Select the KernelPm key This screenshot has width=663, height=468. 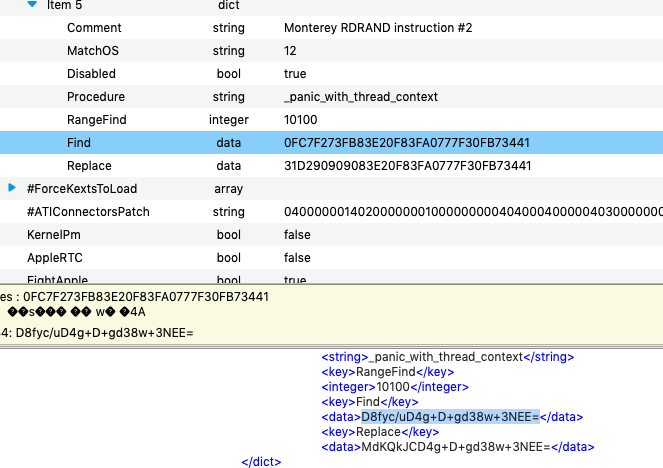(54, 235)
